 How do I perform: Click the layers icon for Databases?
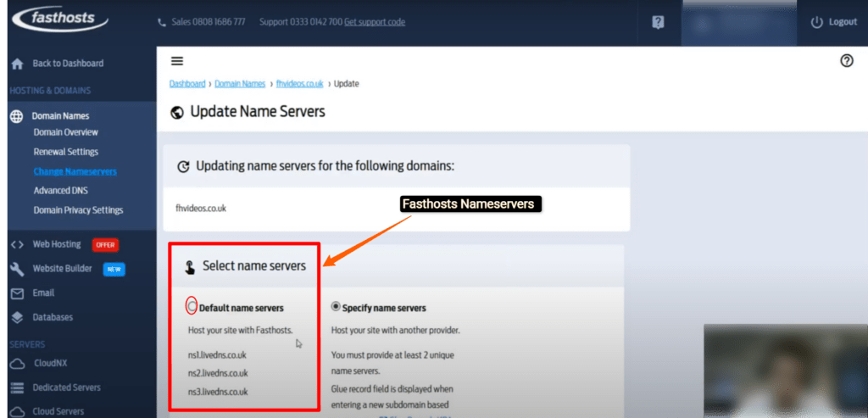pos(17,317)
